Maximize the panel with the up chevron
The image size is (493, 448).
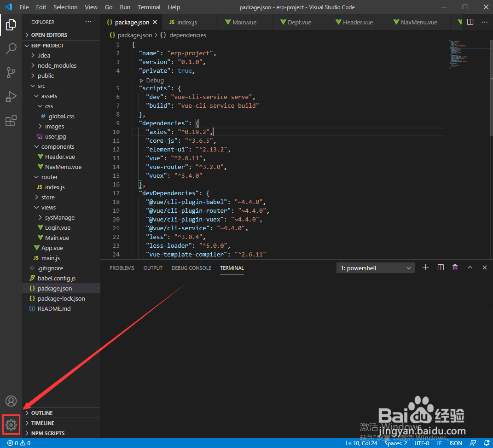tap(470, 268)
